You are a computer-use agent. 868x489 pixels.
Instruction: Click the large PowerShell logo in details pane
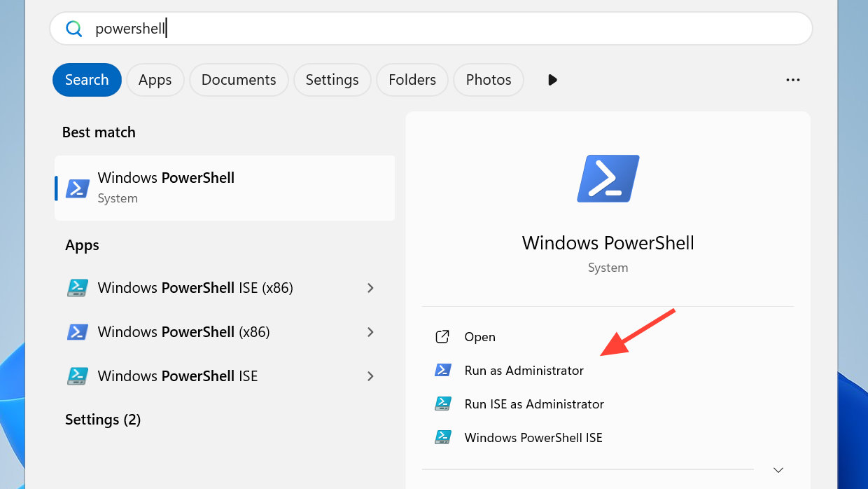click(608, 179)
